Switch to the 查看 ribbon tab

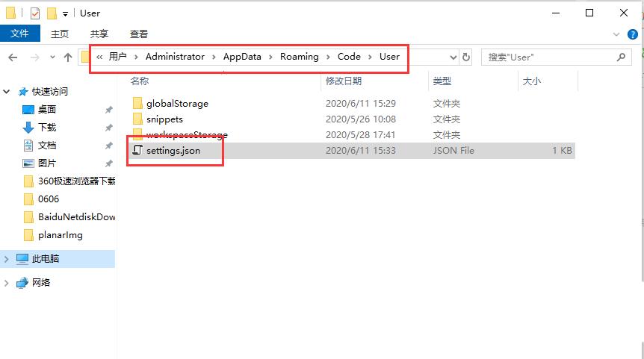pos(139,34)
